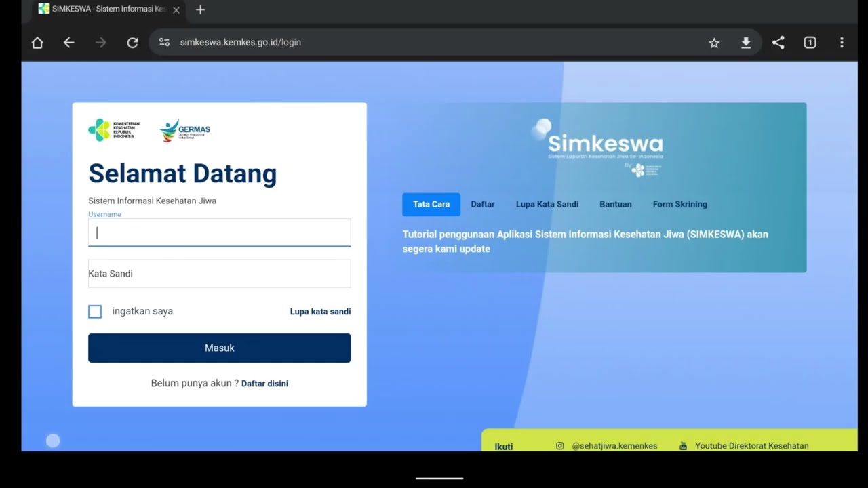868x488 pixels.
Task: Tick the 'ingatkan saya' checkbox
Action: tap(95, 311)
